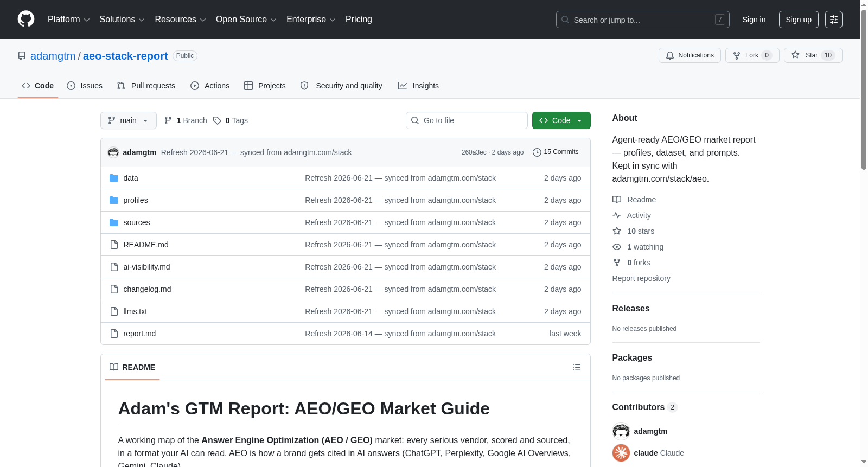Viewport: 868px width, 467px height.
Task: Switch to the Actions tab
Action: (210, 86)
